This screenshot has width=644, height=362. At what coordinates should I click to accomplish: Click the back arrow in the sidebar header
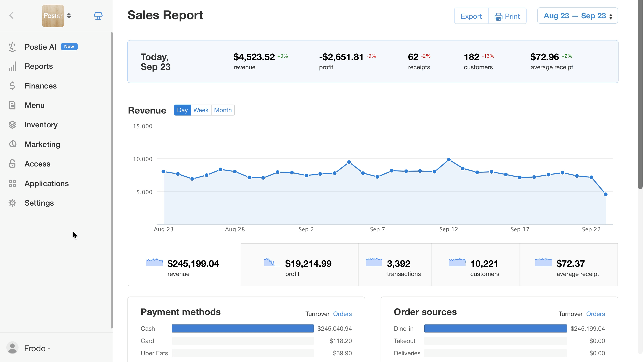pyautogui.click(x=11, y=15)
